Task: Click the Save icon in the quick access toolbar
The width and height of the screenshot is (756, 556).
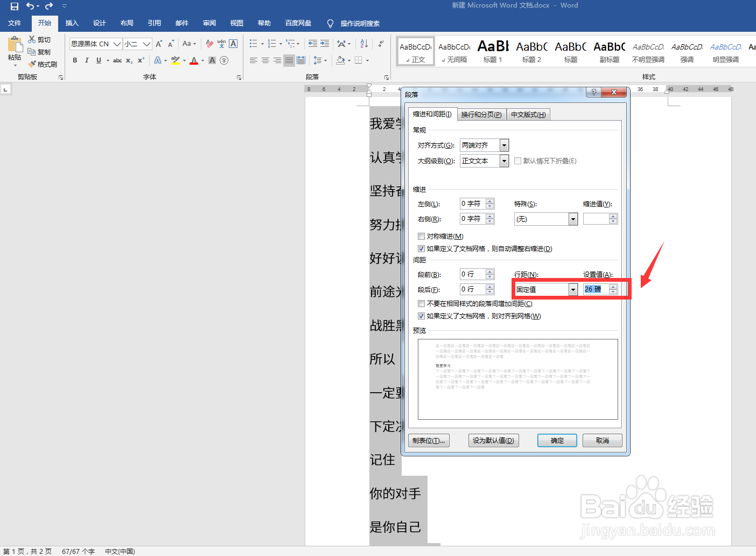Action: (15, 6)
